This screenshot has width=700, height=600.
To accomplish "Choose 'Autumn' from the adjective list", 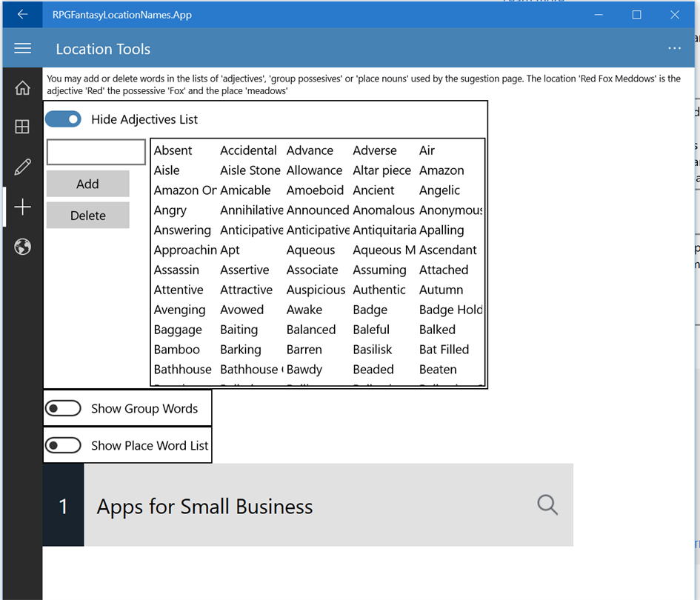I will pyautogui.click(x=441, y=290).
